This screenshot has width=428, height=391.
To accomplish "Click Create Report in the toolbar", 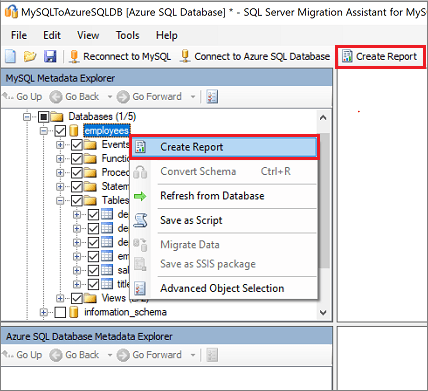I will tap(380, 56).
